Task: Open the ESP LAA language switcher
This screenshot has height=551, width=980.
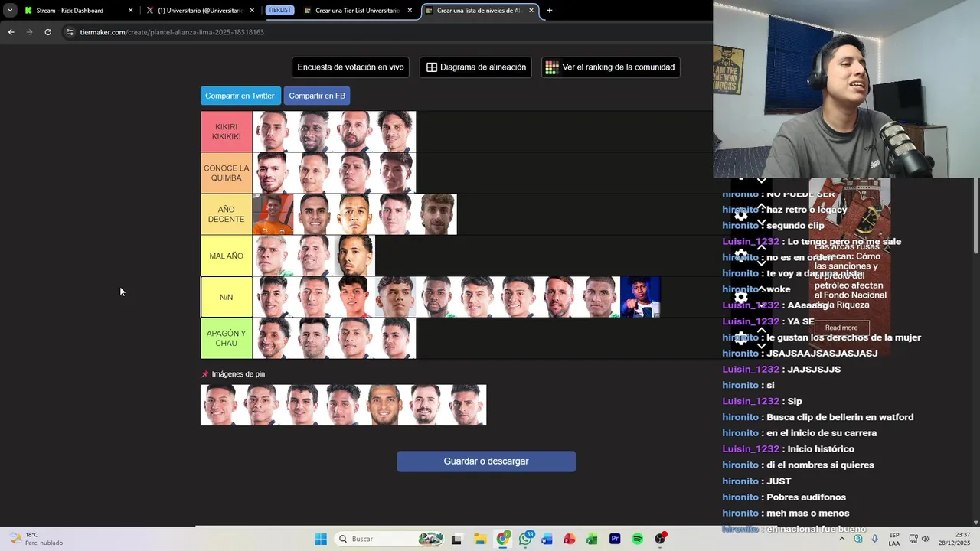Action: (x=894, y=539)
